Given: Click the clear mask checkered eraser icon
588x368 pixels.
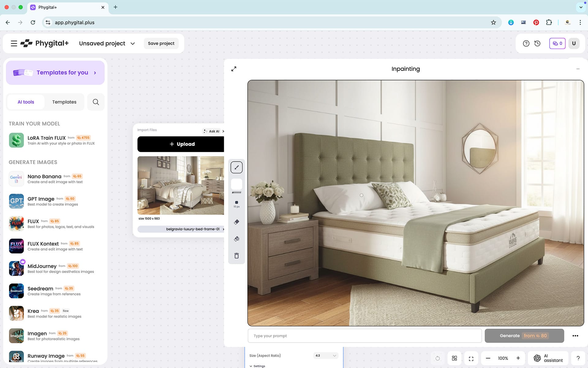Looking at the screenshot, I should tap(236, 239).
